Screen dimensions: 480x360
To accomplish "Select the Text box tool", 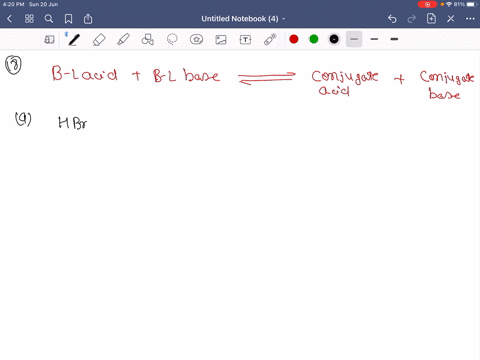I will pos(245,40).
